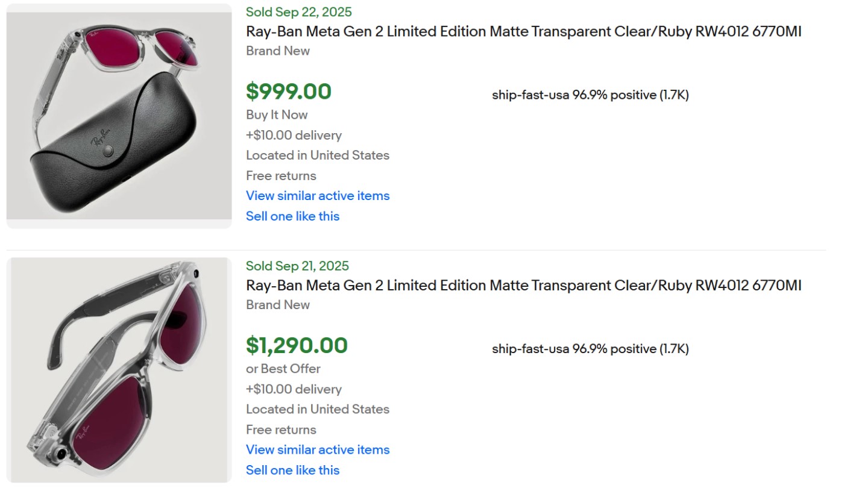Click "+$10.00 delivery" on the Best Offer listing
Screen dimensions: 868x488
294,390
